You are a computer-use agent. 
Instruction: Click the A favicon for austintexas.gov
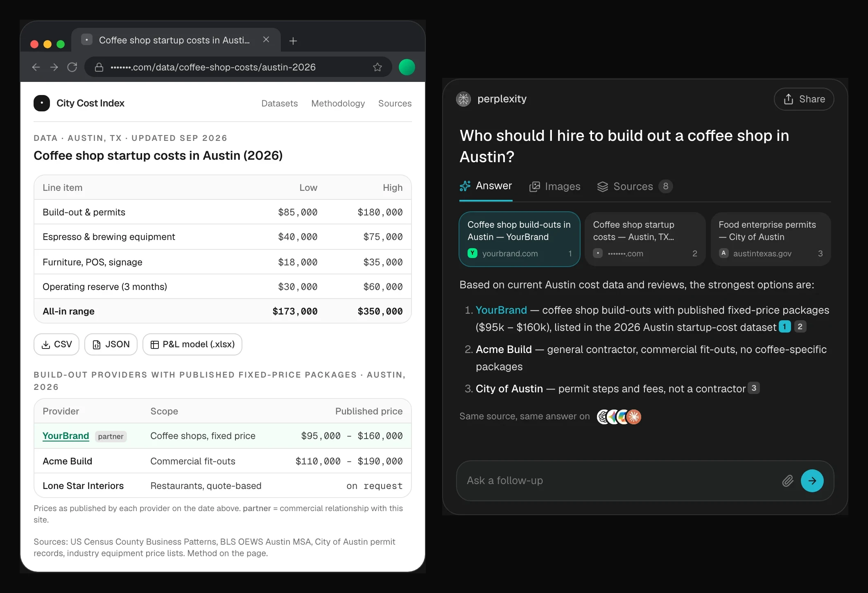tap(723, 253)
